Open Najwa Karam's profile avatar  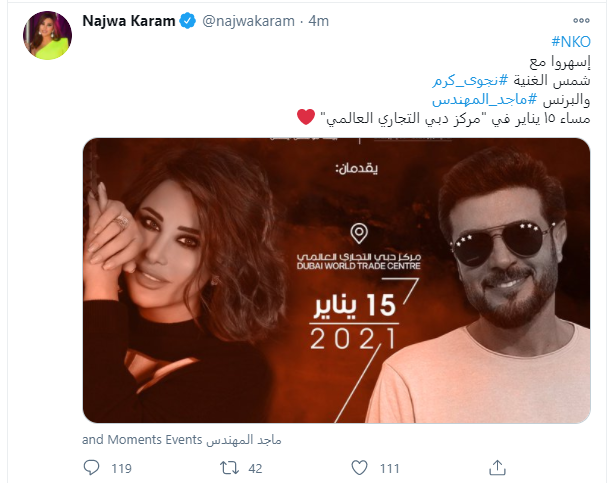47,35
